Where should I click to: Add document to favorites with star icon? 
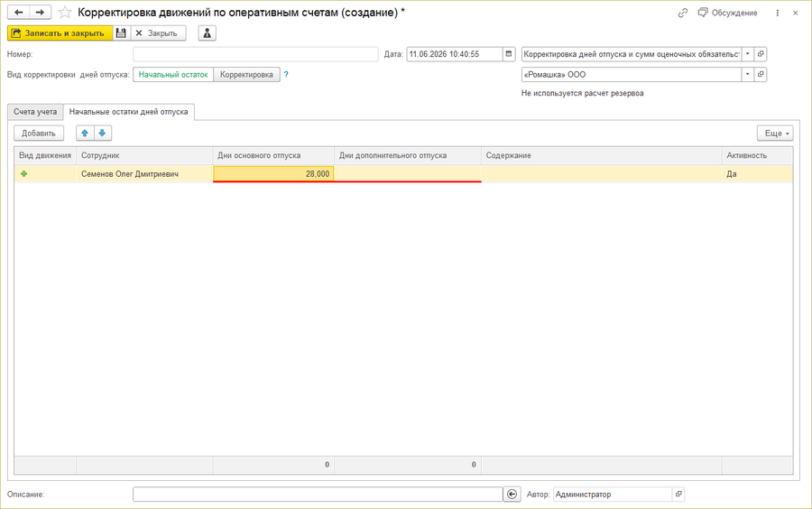(x=65, y=13)
